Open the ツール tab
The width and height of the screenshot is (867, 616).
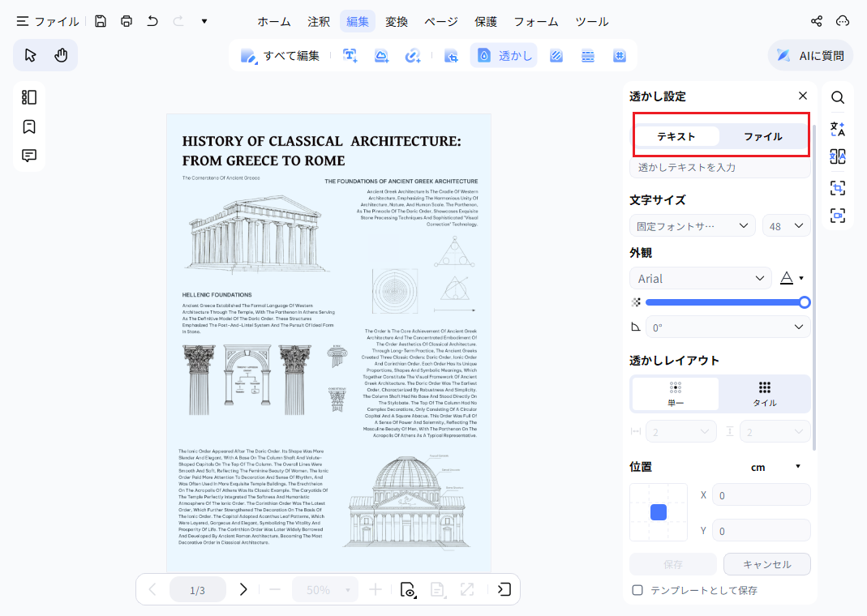591,22
